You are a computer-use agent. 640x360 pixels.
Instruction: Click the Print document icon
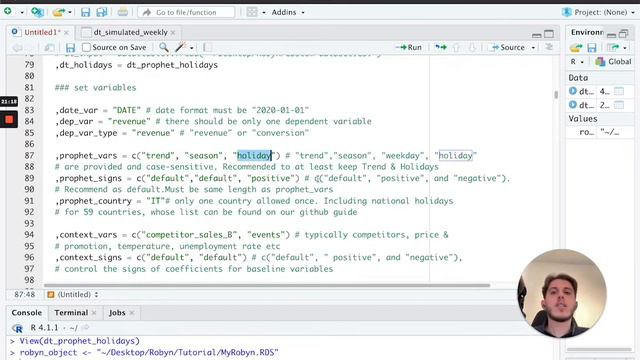click(x=122, y=12)
